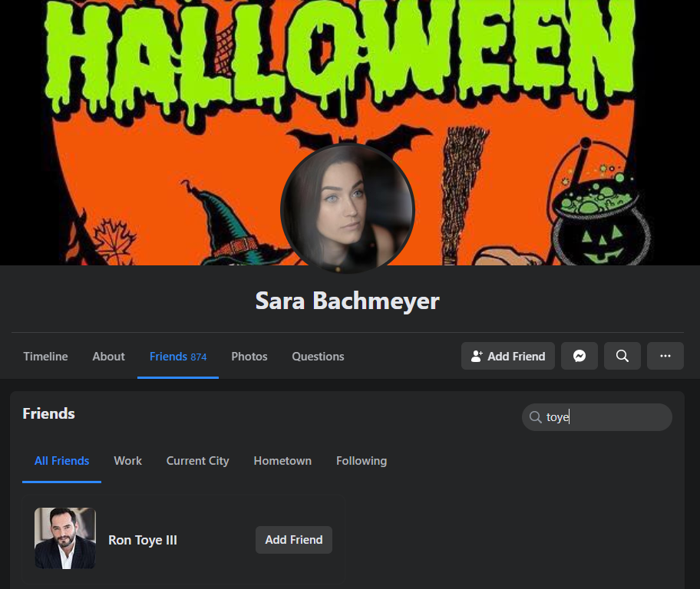The height and width of the screenshot is (589, 700).
Task: Click the profile search magnifier button
Action: (622, 356)
